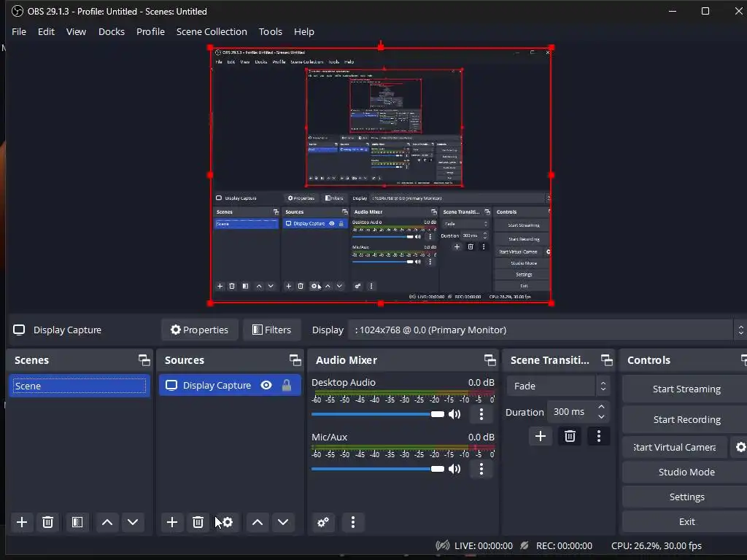Mute Mic/Aux speaker icon
The image size is (747, 560).
pyautogui.click(x=455, y=469)
